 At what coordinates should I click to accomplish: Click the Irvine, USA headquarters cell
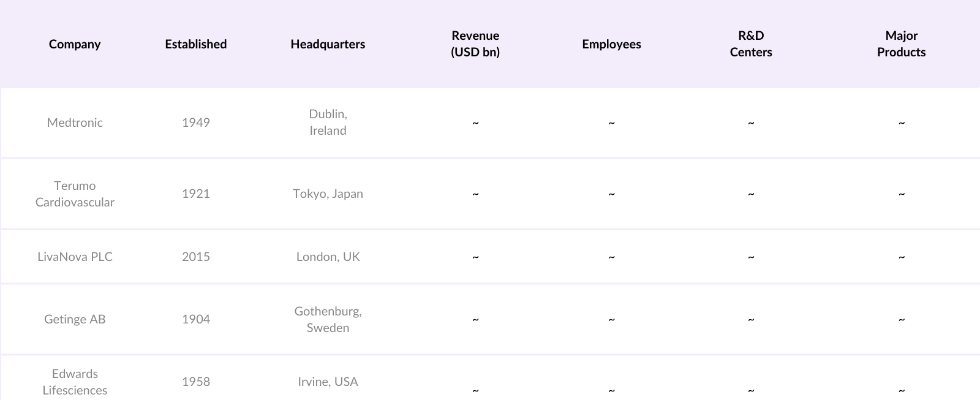[328, 382]
